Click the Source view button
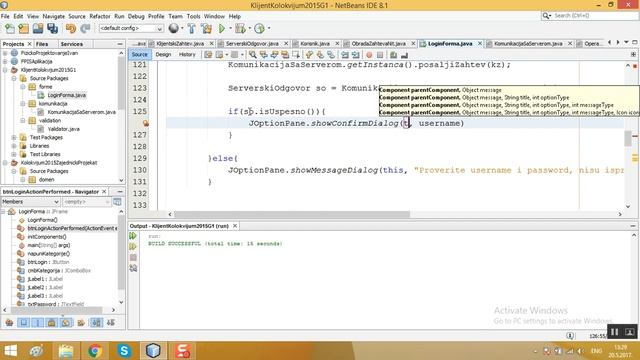The image size is (640, 360). tap(140, 55)
